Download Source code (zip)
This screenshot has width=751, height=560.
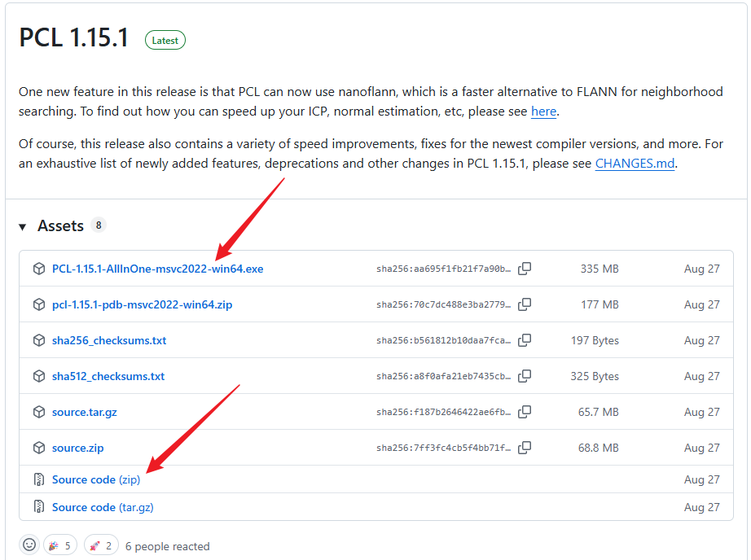coord(95,479)
